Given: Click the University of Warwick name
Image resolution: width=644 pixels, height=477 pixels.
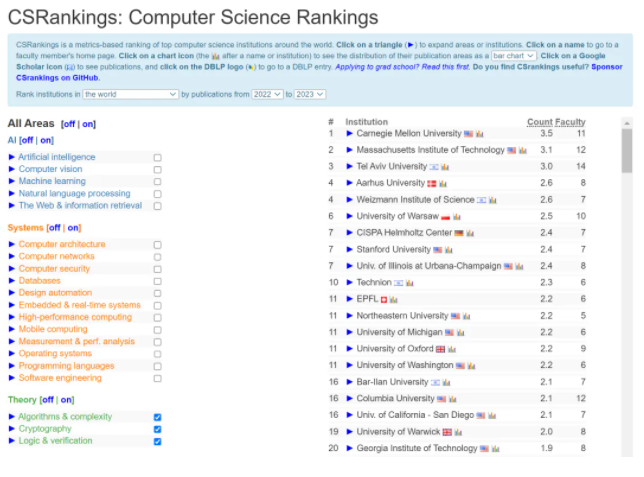Looking at the screenshot, I should 398,432.
